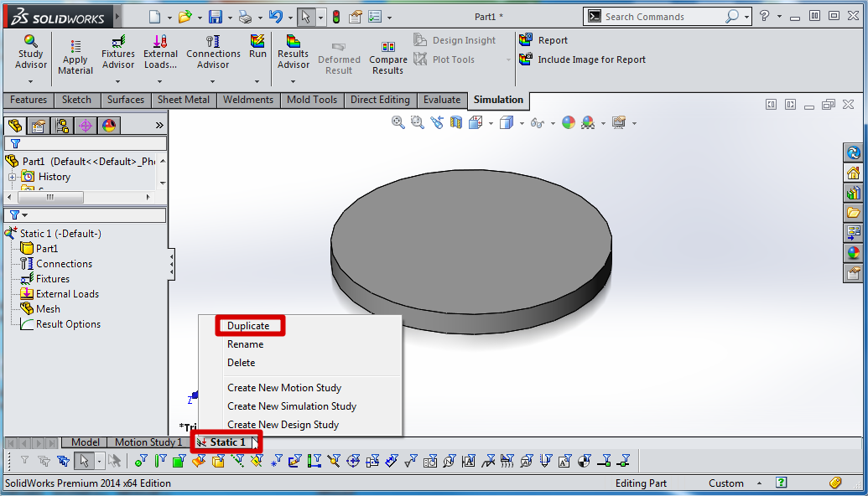Screen dimensions: 868x496
Task: Select Create New Simulation Study
Action: (x=291, y=406)
